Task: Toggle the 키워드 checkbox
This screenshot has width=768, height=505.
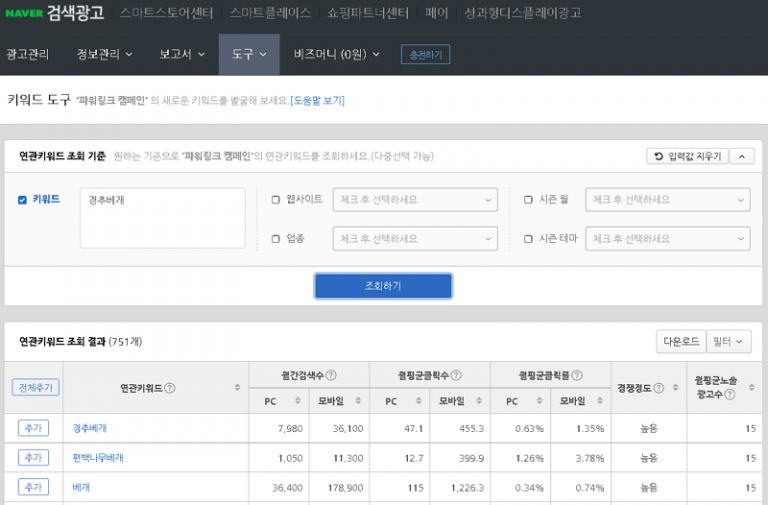Action: point(22,200)
